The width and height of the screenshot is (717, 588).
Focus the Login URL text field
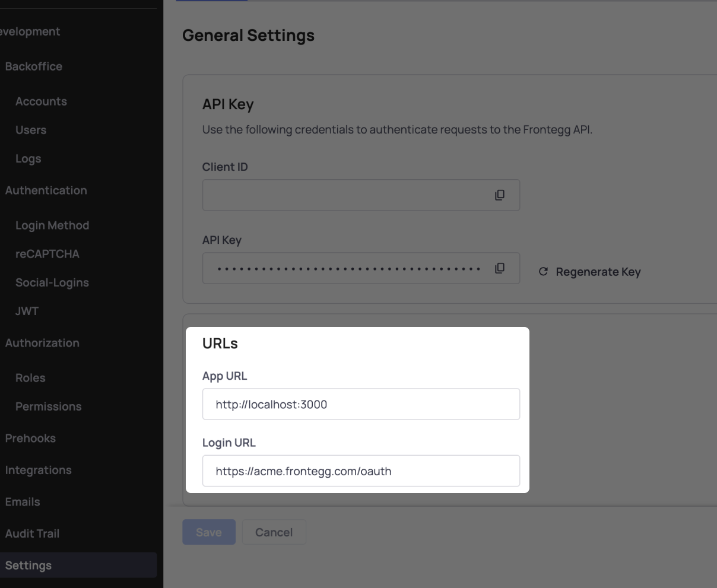point(361,471)
